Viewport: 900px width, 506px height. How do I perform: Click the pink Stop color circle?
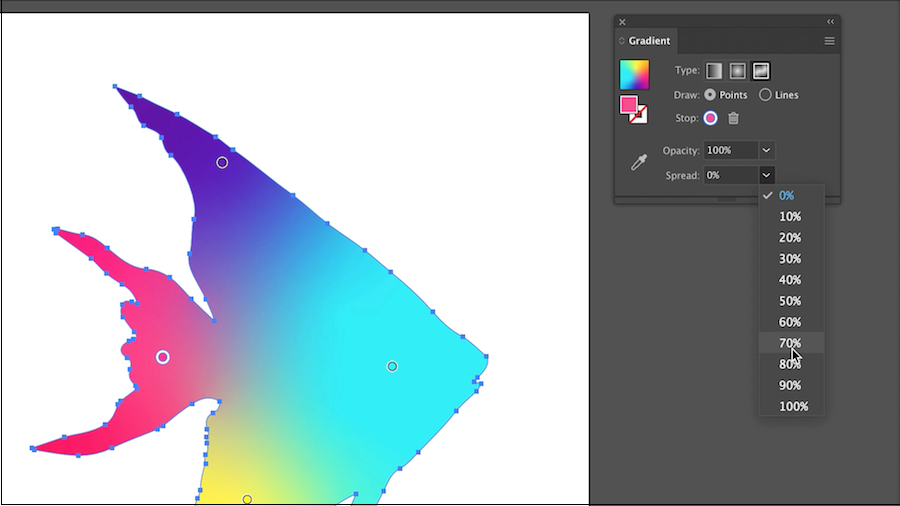[711, 118]
